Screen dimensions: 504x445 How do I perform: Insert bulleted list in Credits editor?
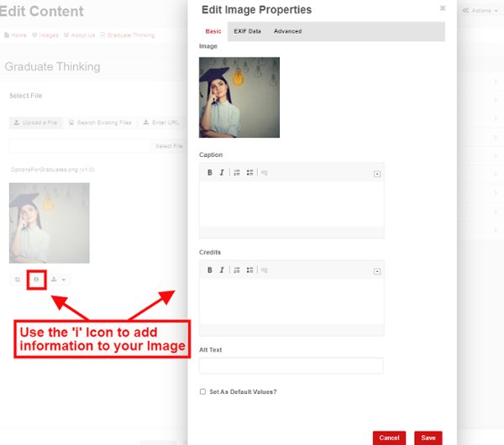(x=249, y=270)
